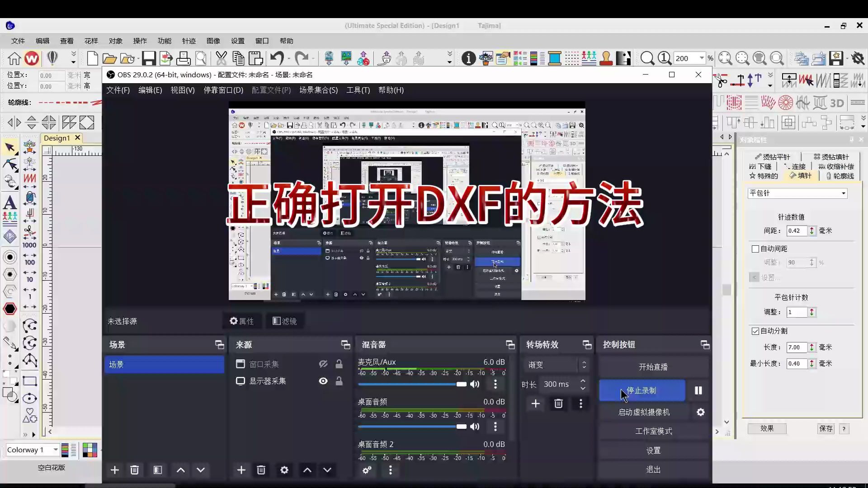Select the lettering A tool
This screenshot has height=488, width=868.
pos(10,202)
